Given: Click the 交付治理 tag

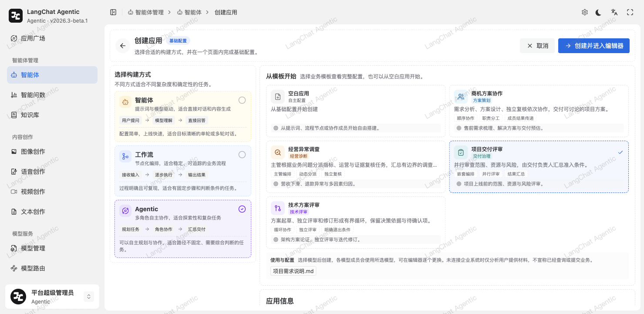Looking at the screenshot, I should click(482, 156).
